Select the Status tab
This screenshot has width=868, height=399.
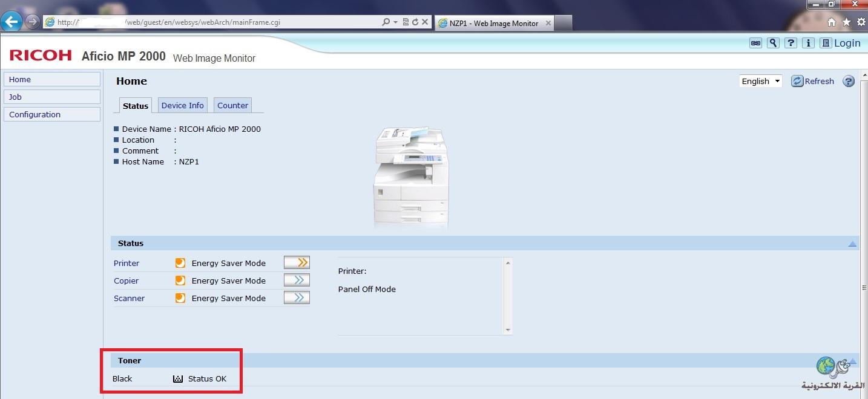(x=136, y=105)
